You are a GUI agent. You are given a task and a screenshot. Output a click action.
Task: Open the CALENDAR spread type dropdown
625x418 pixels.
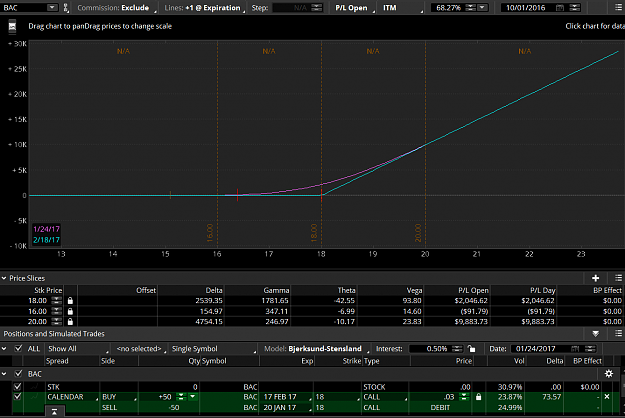pyautogui.click(x=72, y=397)
